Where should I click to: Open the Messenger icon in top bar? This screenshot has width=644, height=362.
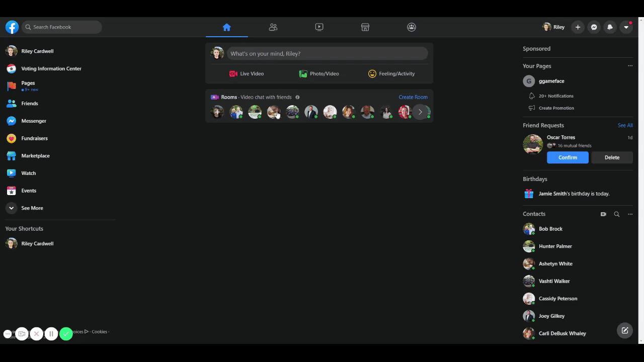pyautogui.click(x=594, y=27)
